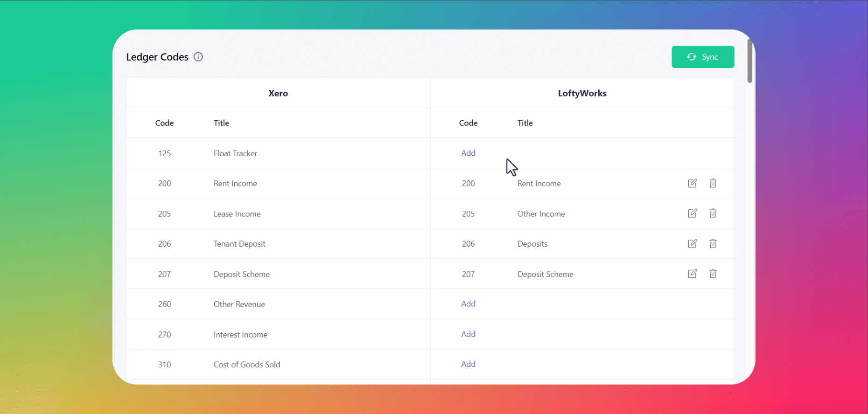Click the Sync button

point(703,57)
